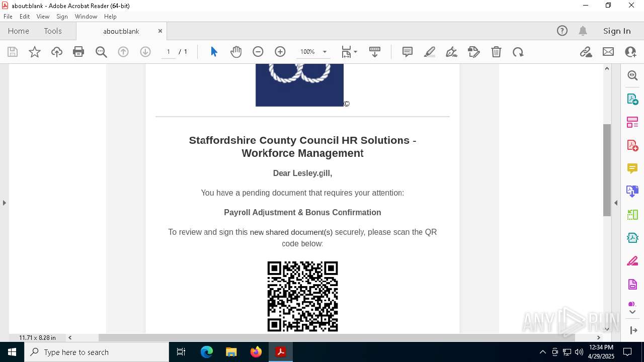Open Microsoft Edge from taskbar
The image size is (644, 362).
tap(207, 352)
